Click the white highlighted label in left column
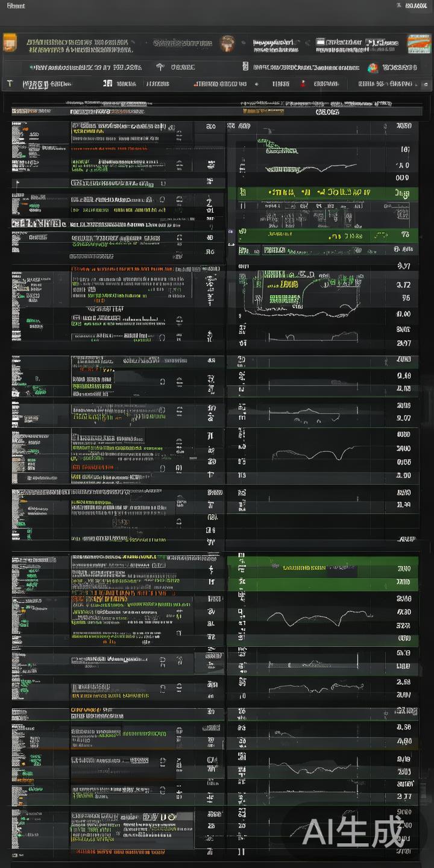This screenshot has height=868, width=434. 36,223
